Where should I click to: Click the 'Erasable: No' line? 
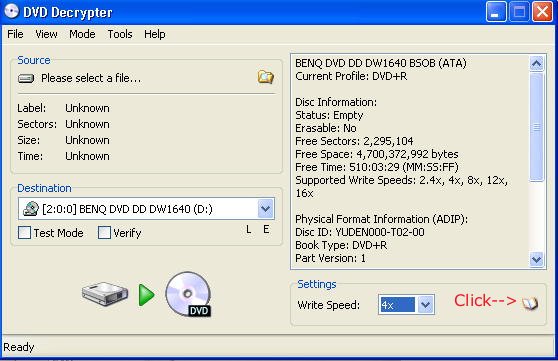326,128
